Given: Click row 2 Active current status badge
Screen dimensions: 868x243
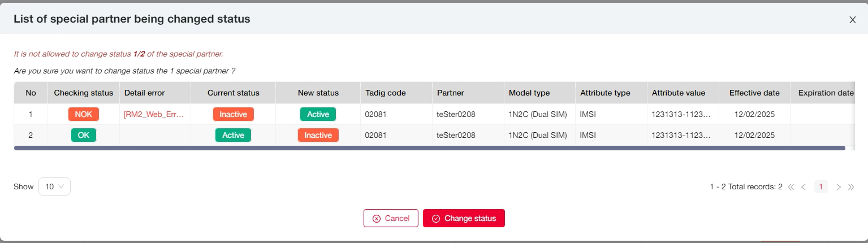Looking at the screenshot, I should click(x=233, y=135).
